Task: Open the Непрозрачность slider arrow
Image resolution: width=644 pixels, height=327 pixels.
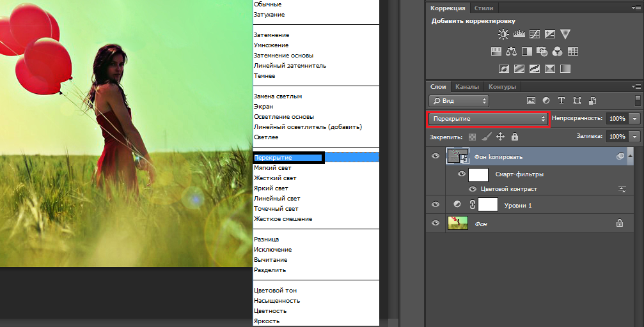Action: point(634,119)
